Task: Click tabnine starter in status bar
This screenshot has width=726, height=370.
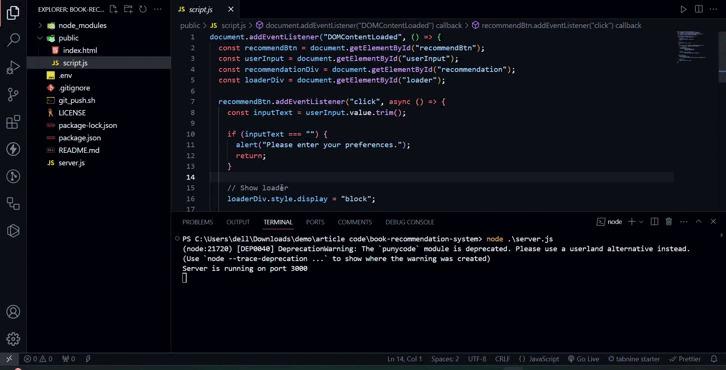Action: (634, 359)
